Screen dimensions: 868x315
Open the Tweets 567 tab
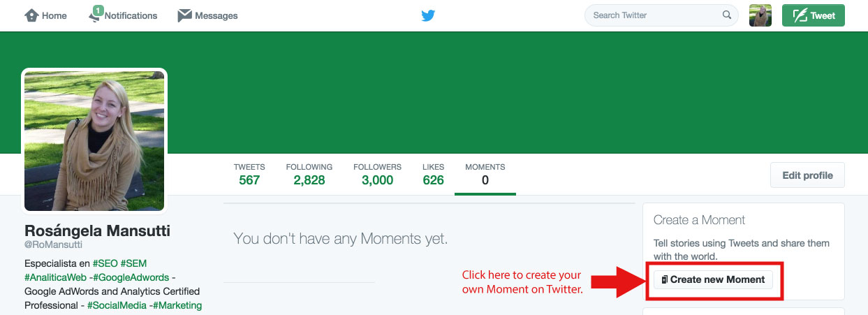[249, 174]
